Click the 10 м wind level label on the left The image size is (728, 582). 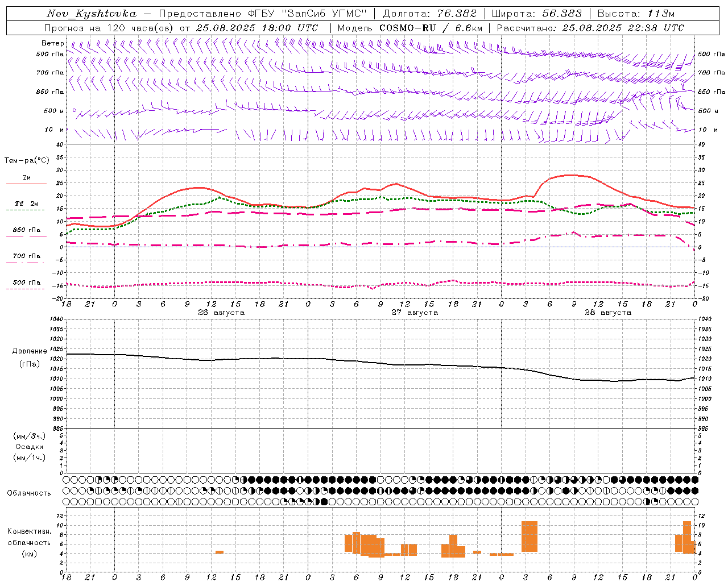coord(55,130)
